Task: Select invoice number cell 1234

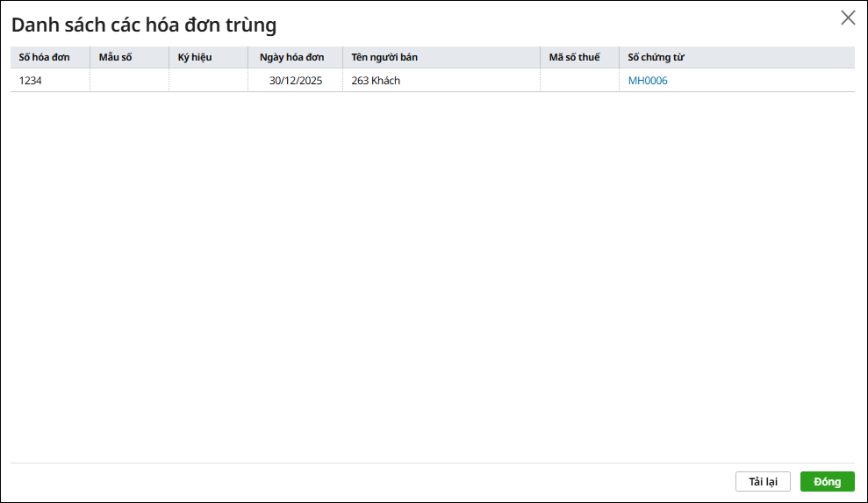Action: point(50,81)
